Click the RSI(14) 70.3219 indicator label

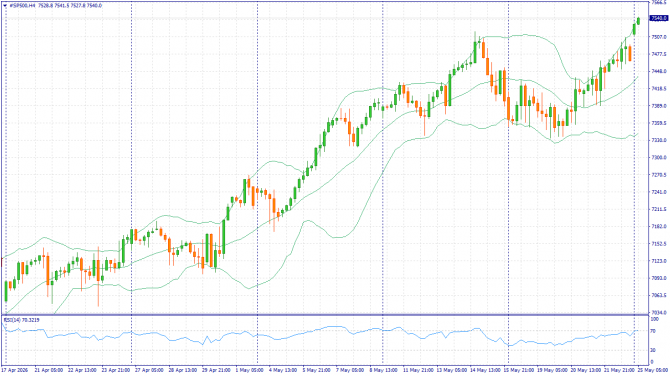pos(22,320)
